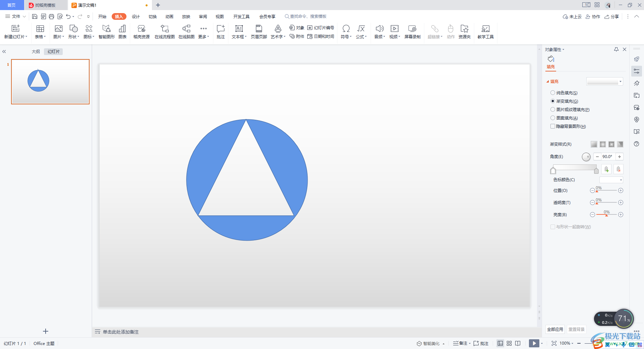Viewport: 644px width, 349px height.
Task: Click the Collaborate (协作) button
Action: 593,16
